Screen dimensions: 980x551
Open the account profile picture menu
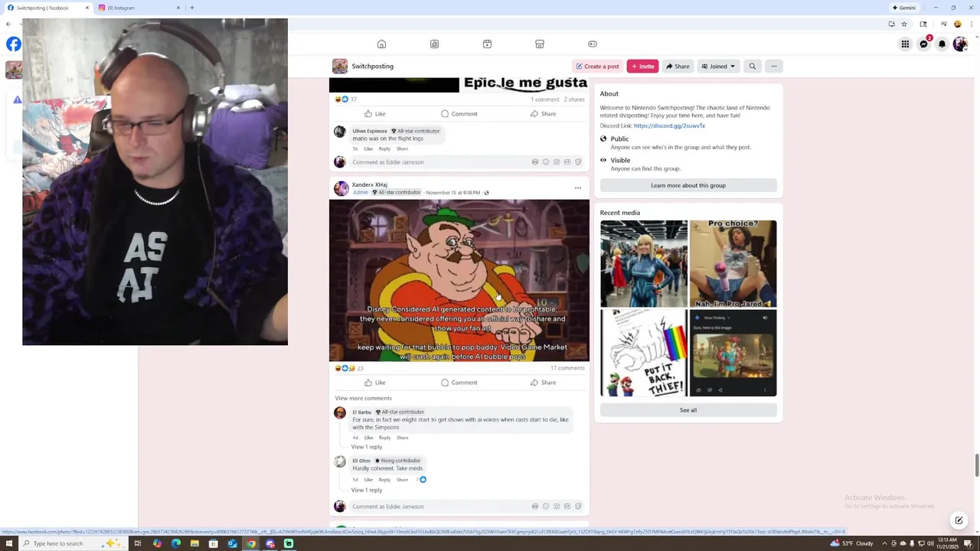959,44
